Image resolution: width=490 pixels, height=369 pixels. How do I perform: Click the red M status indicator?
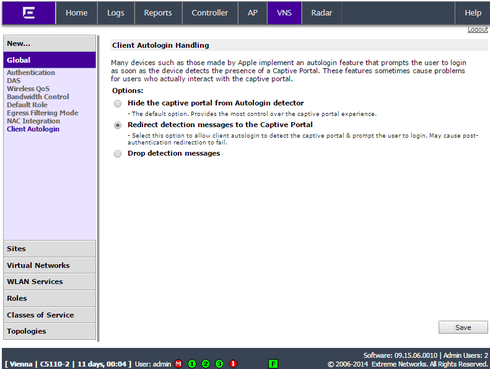[179, 364]
